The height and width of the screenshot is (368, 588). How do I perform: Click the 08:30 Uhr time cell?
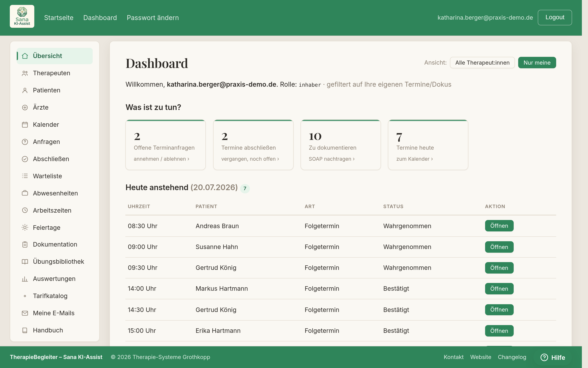pyautogui.click(x=142, y=226)
